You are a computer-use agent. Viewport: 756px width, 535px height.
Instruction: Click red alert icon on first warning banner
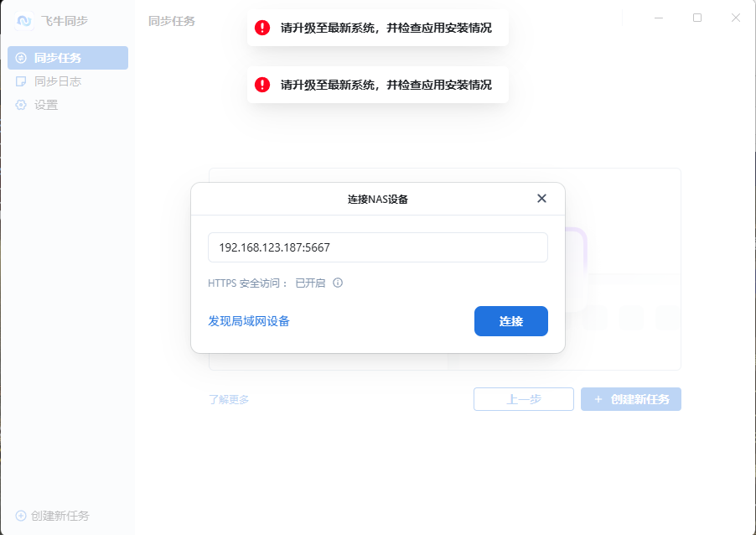[x=261, y=28]
